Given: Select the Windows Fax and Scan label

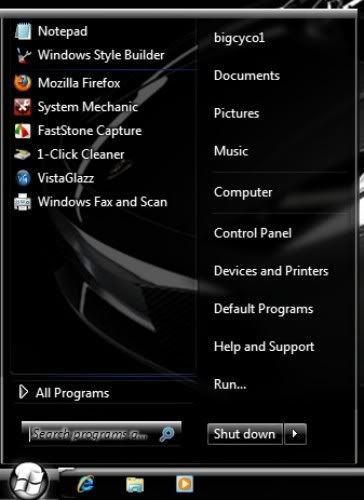Looking at the screenshot, I should [102, 202].
